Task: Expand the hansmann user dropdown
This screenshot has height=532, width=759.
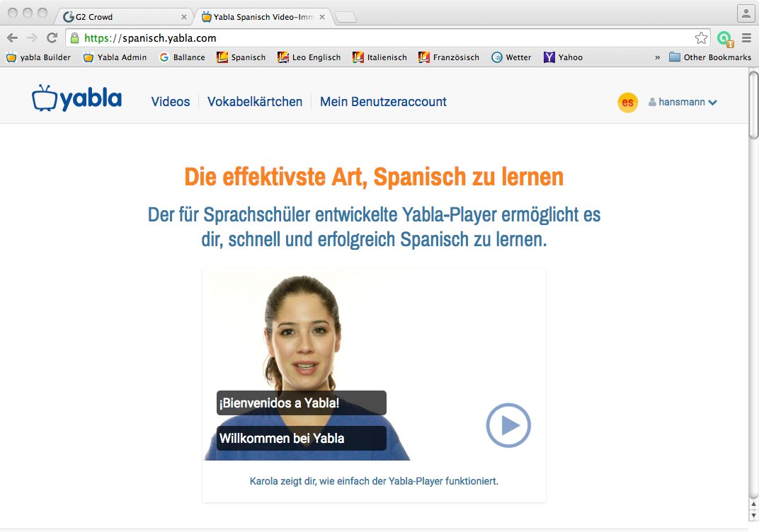Action: point(683,103)
